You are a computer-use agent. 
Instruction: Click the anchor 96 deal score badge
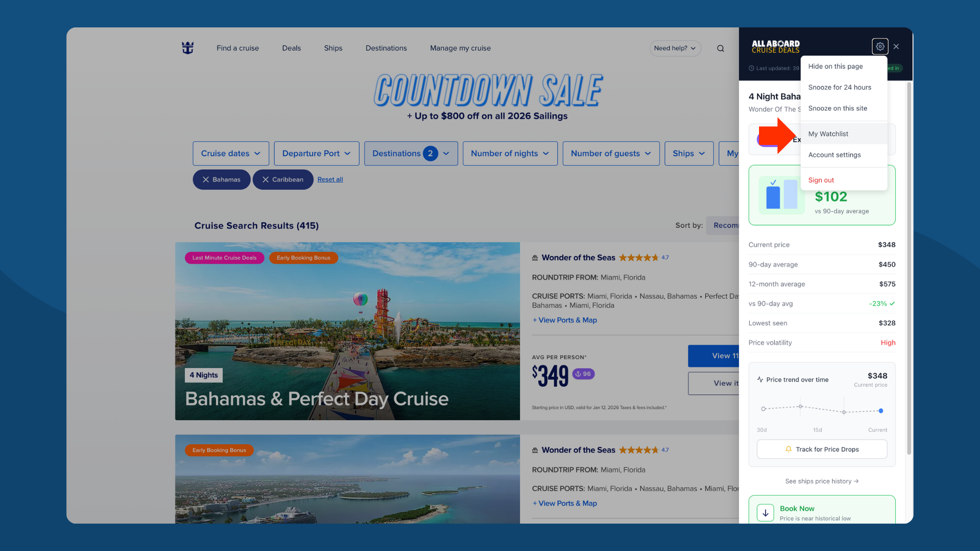tap(583, 374)
